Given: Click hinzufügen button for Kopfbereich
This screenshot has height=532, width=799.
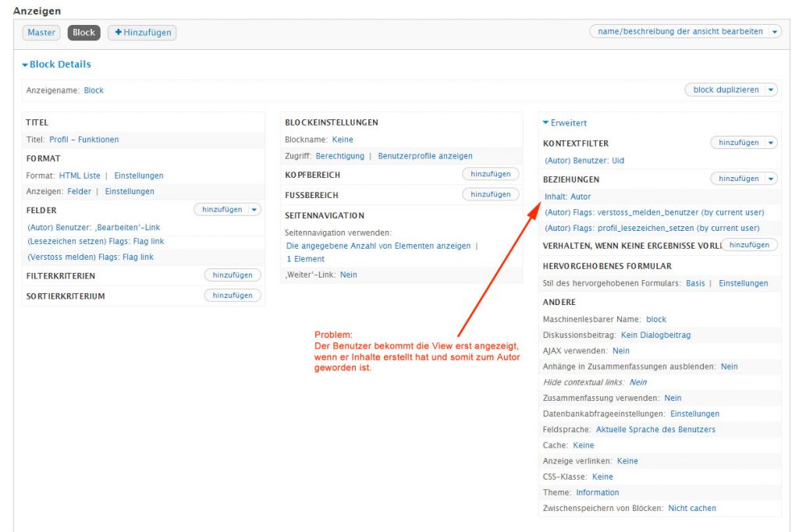Looking at the screenshot, I should [x=490, y=174].
